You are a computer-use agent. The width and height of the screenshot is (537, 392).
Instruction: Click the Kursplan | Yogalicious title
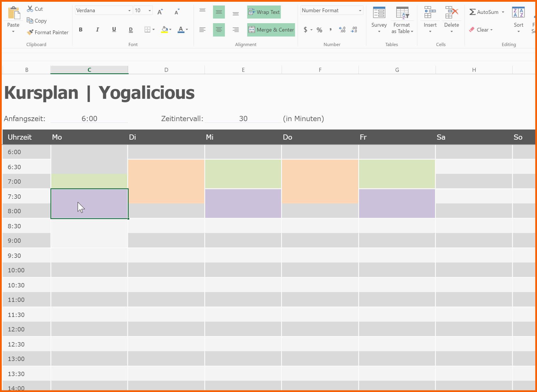click(x=99, y=93)
